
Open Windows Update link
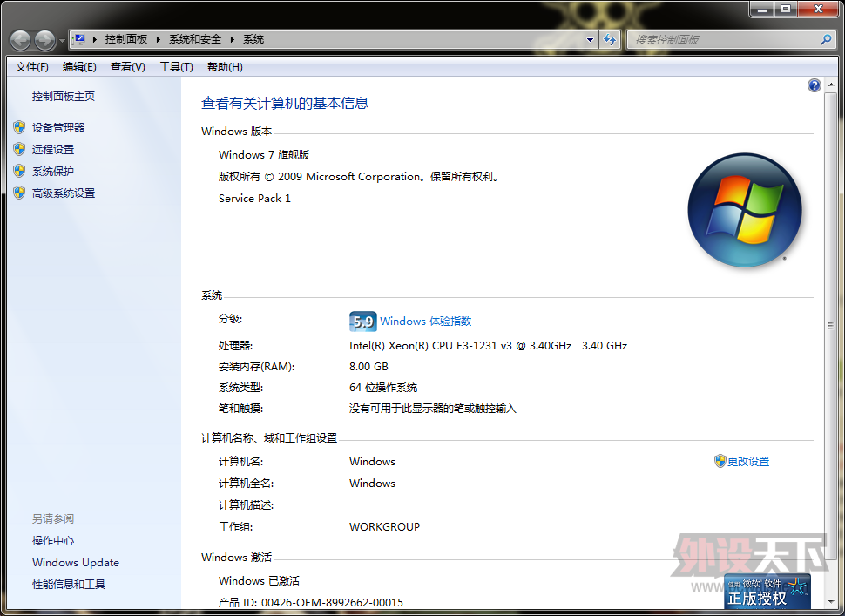click(76, 563)
